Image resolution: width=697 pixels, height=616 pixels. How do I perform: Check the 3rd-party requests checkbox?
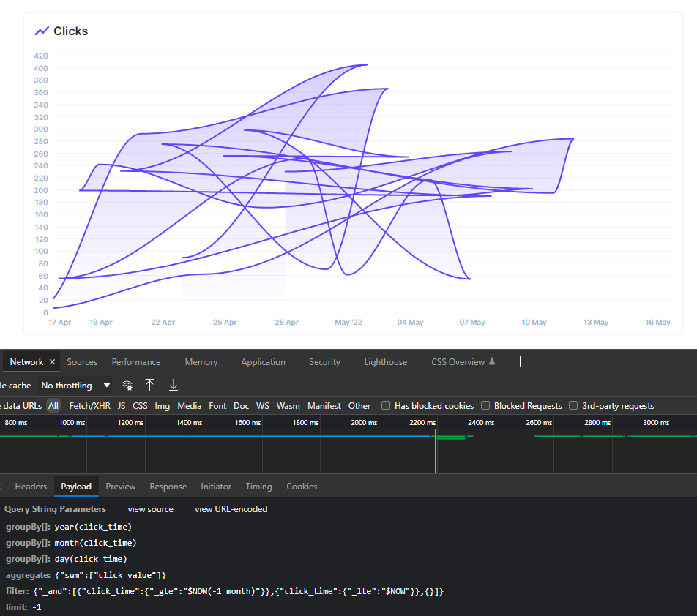point(573,405)
